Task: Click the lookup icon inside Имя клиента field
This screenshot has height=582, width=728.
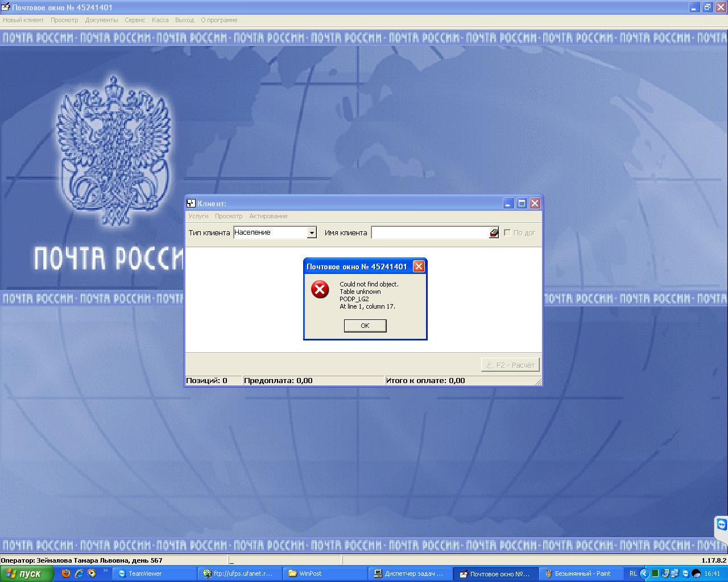Action: click(x=494, y=232)
